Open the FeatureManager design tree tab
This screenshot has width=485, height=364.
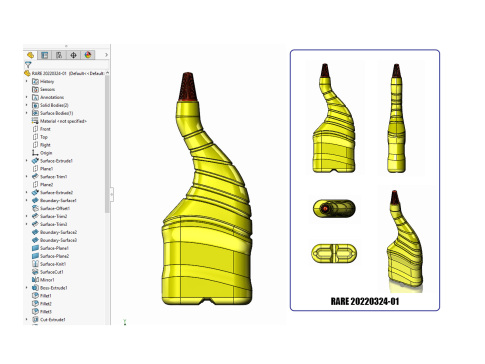30,55
